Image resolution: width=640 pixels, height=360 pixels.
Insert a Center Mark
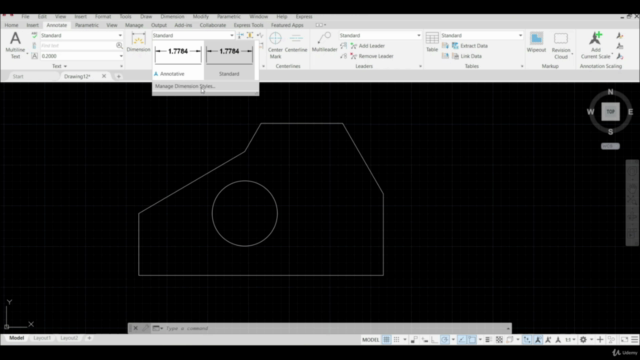pos(275,45)
